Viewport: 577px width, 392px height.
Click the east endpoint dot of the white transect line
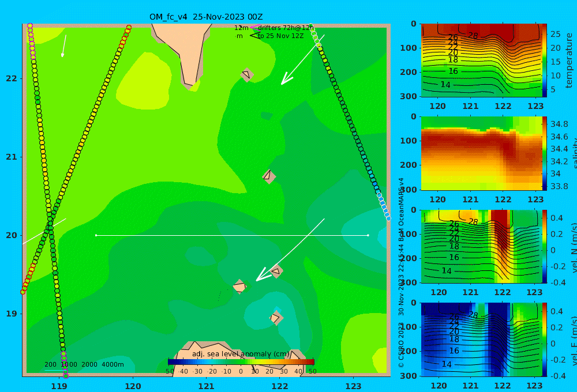tap(368, 235)
